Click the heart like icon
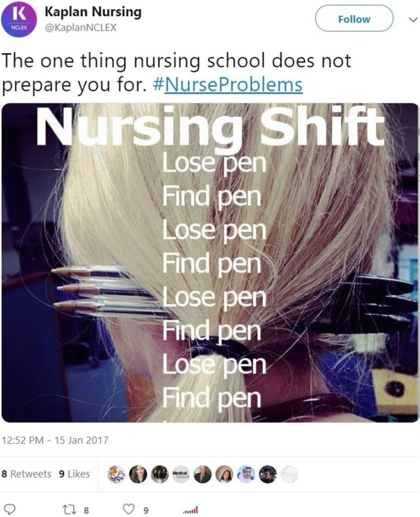 click(x=128, y=509)
